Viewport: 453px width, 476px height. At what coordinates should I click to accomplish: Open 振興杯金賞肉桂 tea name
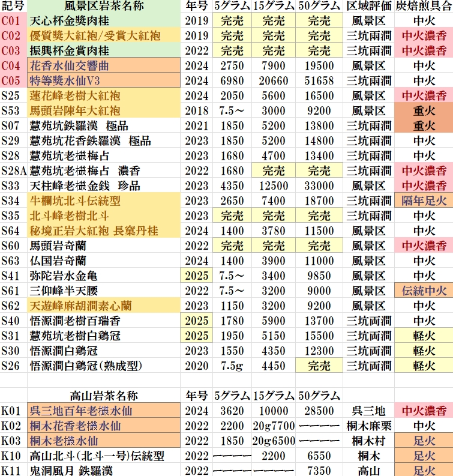tap(71, 50)
